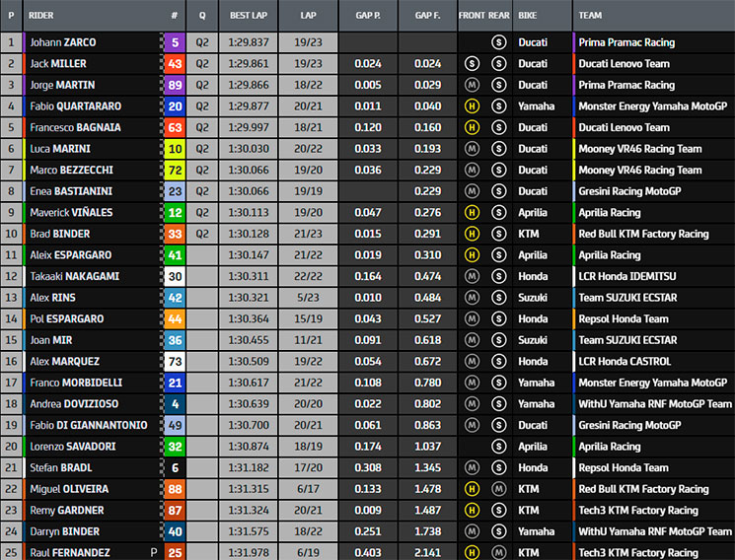The width and height of the screenshot is (735, 560).
Task: Click the GAP P. column header
Action: (368, 16)
